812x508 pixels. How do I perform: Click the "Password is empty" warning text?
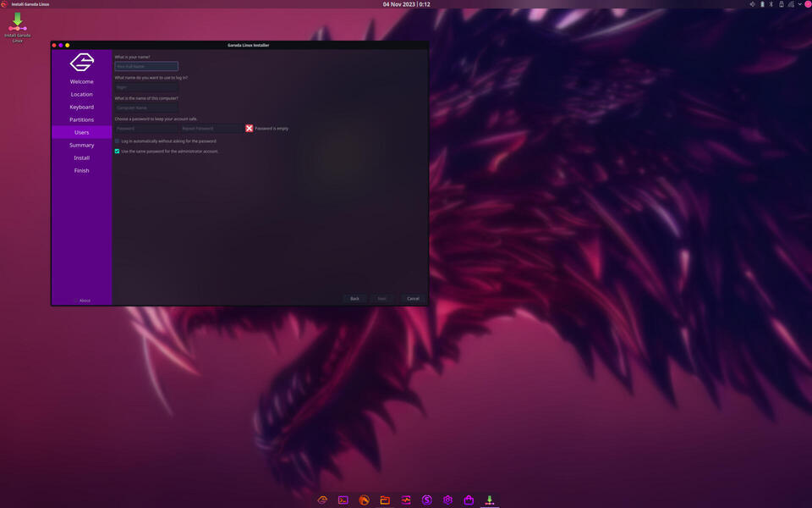coord(272,129)
